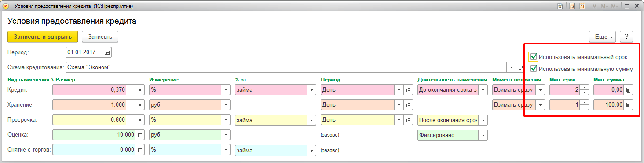Expand the Хранение row Период День dropdown
Screen dimensions: 644x163
pyautogui.click(x=399, y=105)
